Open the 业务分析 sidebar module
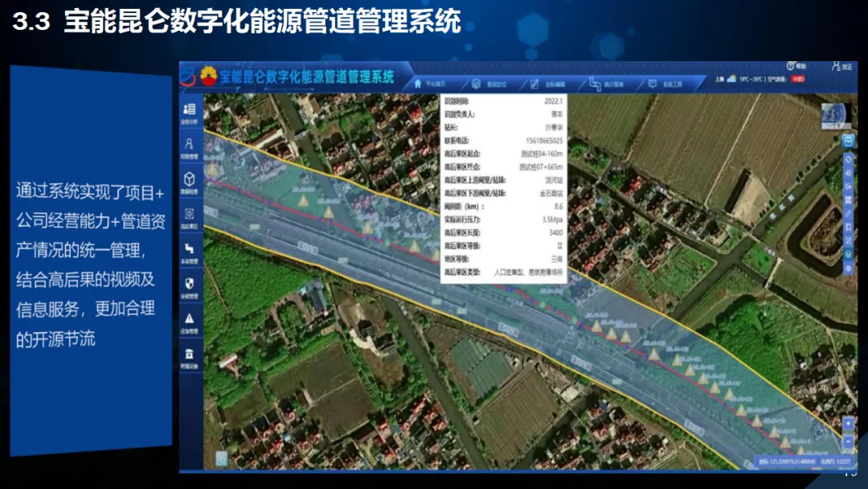868x489 pixels. click(190, 113)
